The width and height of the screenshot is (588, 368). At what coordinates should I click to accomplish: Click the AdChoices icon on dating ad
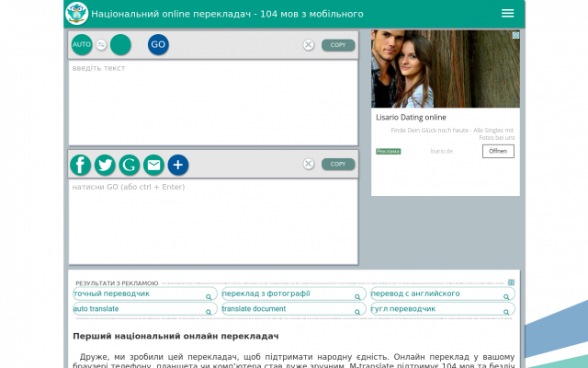[x=516, y=35]
